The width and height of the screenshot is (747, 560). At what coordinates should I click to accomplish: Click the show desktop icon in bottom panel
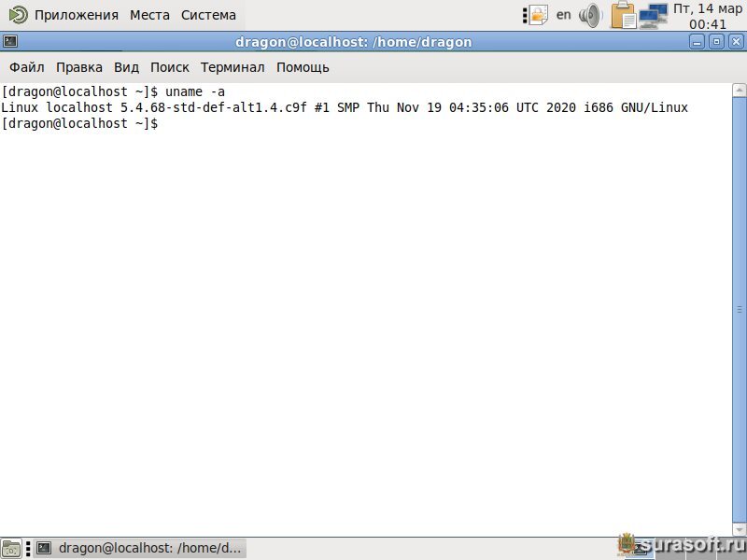pyautogui.click(x=11, y=549)
